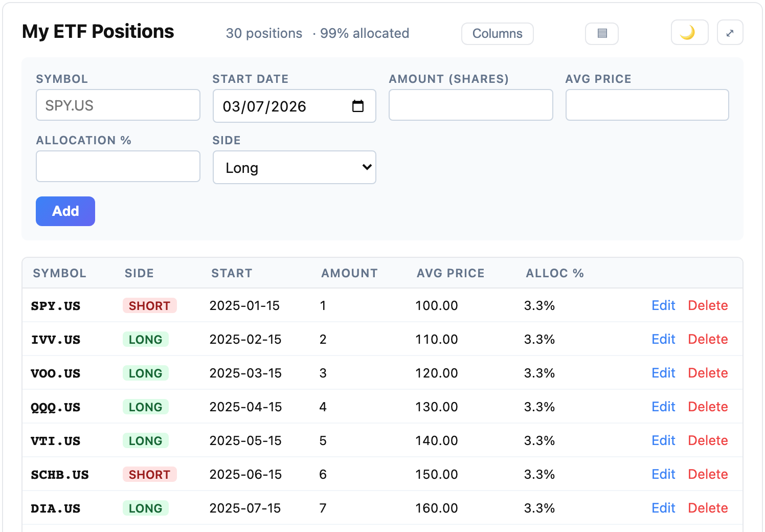Click the avg price 160.00 cell

(x=436, y=508)
